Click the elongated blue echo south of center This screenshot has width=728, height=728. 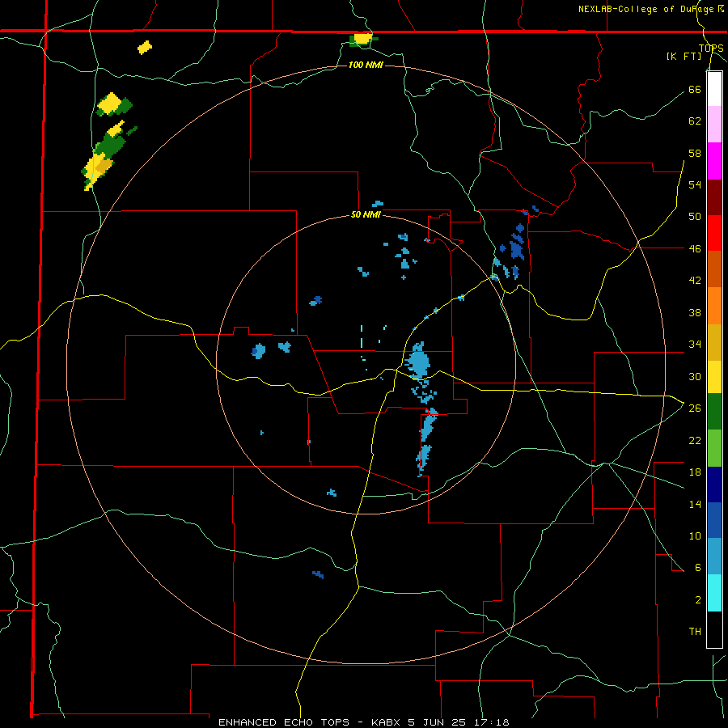tap(426, 441)
